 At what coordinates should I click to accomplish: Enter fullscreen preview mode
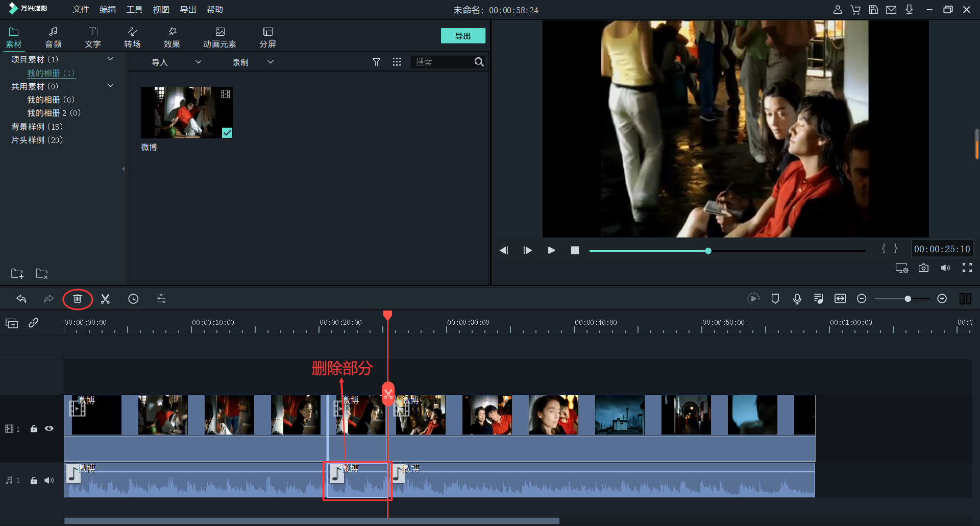967,268
